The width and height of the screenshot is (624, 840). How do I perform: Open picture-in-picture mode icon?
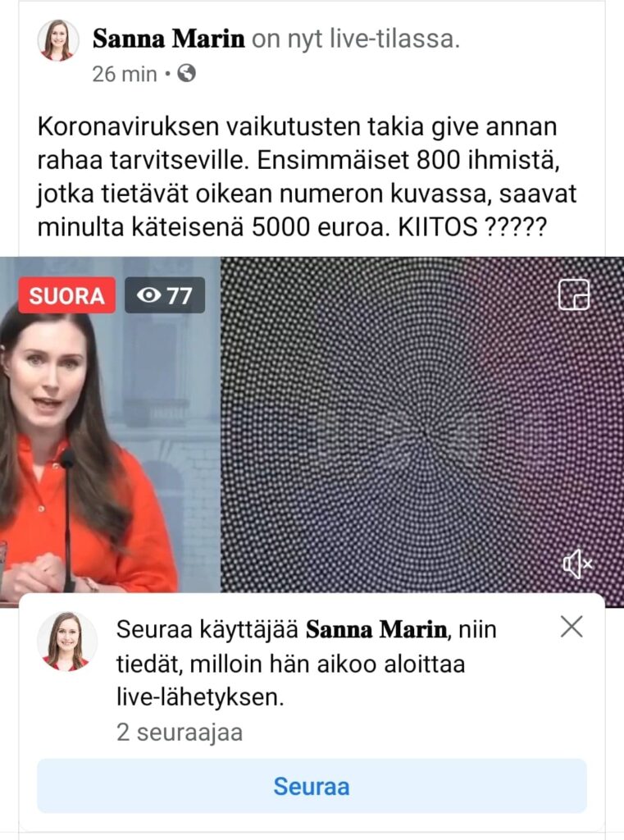coord(574,294)
